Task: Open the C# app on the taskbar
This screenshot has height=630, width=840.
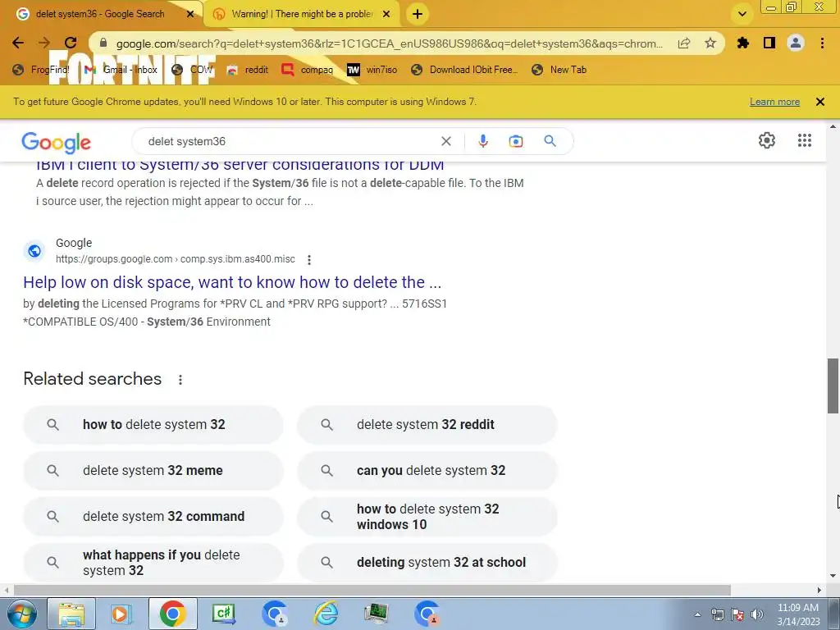Action: pos(223,614)
